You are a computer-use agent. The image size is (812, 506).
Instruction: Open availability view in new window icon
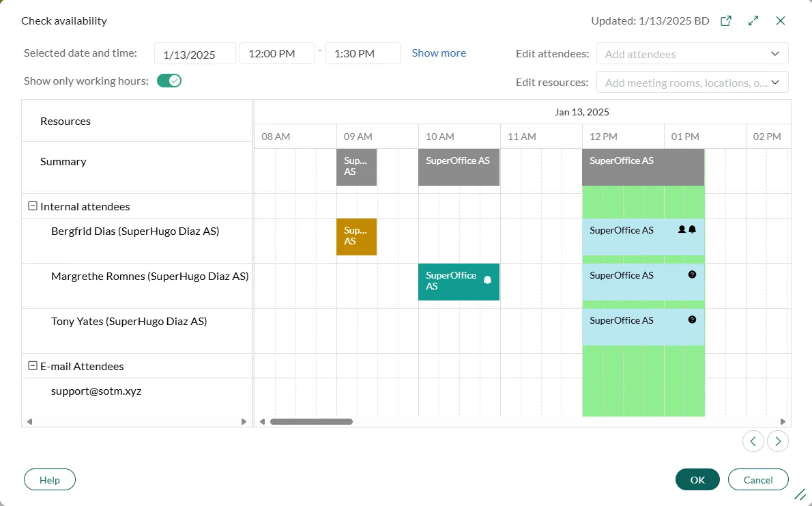[x=726, y=20]
